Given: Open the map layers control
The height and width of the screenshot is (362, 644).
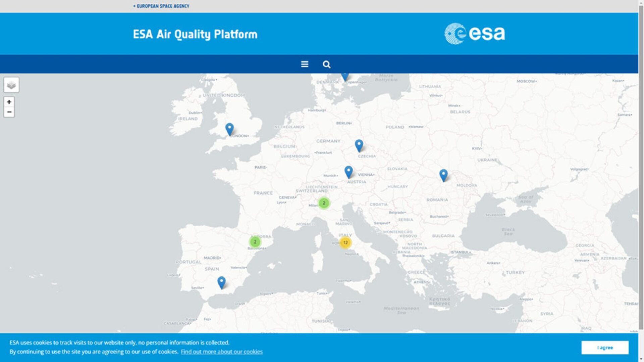Looking at the screenshot, I should [11, 85].
